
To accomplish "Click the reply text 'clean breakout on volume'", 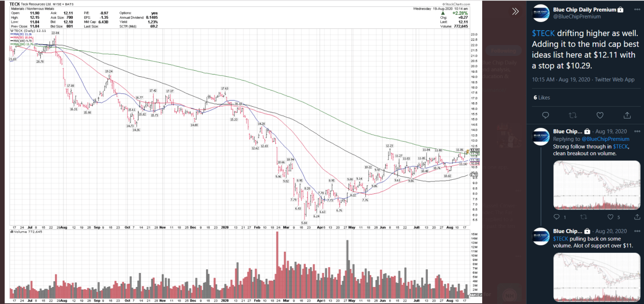I will coord(584,153).
